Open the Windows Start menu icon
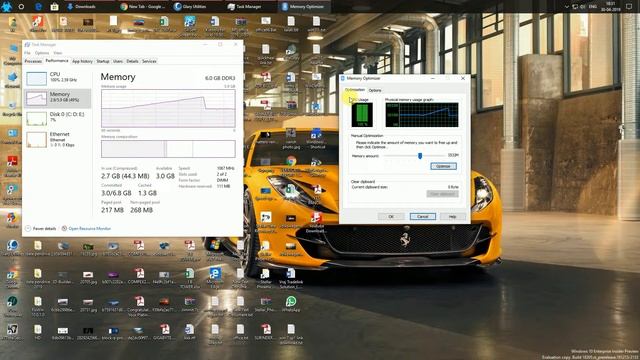640x360 pixels. [x=7, y=7]
